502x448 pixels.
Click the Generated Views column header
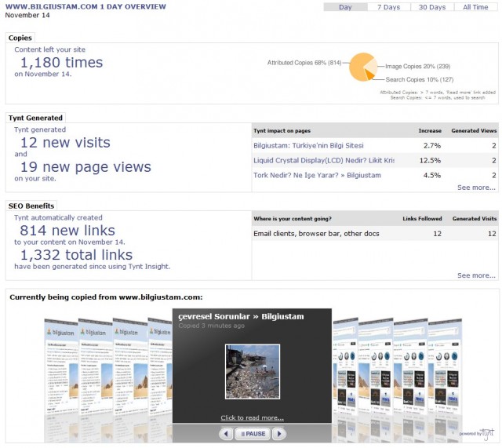tap(474, 131)
